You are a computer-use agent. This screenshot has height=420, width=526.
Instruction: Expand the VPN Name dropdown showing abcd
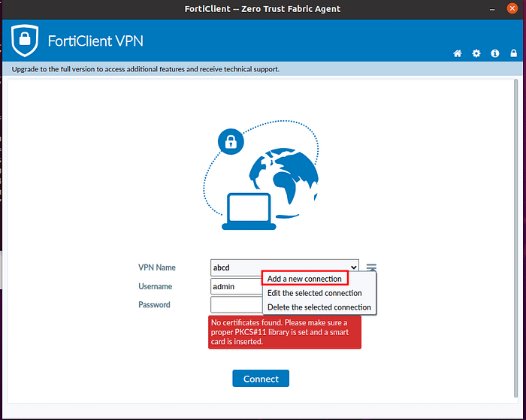click(285, 267)
